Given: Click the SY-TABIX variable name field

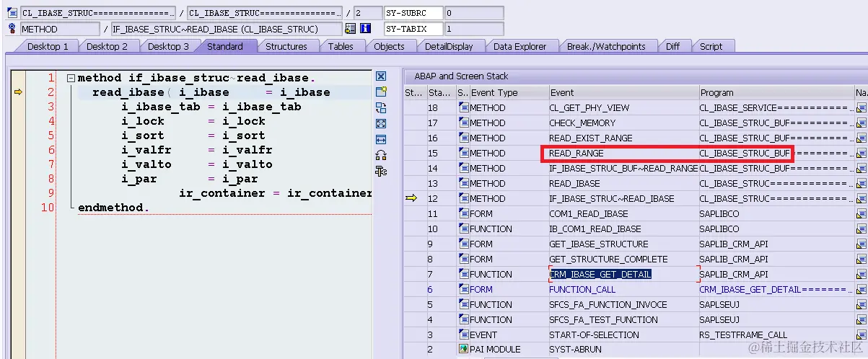Looking at the screenshot, I should click(413, 29).
